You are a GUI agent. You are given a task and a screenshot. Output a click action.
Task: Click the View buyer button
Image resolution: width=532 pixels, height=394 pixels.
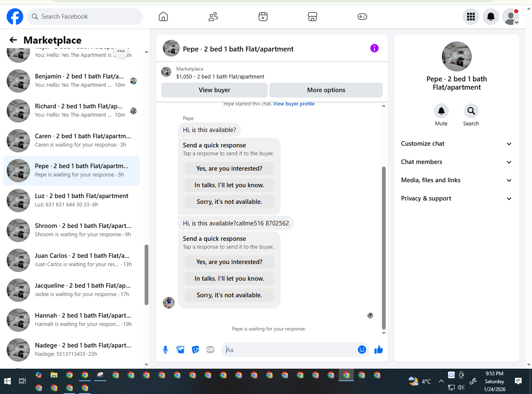point(214,90)
